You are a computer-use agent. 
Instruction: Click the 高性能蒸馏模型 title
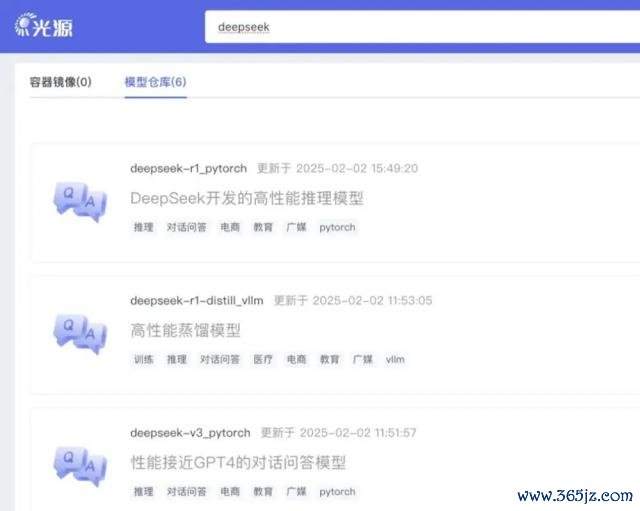pos(185,330)
